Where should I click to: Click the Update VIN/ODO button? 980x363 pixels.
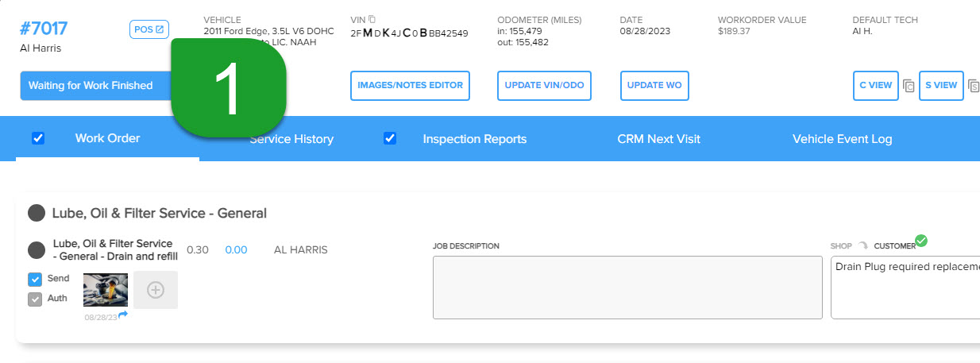(x=545, y=86)
